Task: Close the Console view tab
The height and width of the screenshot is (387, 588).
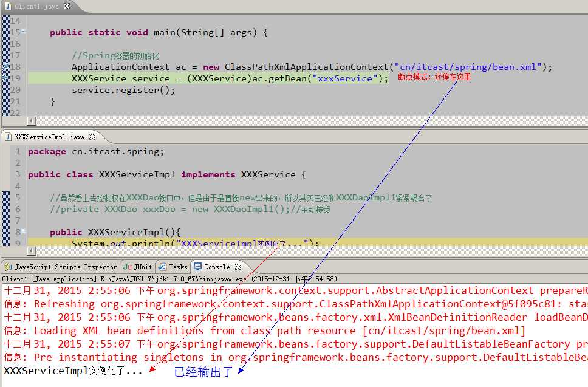Action: [x=238, y=267]
